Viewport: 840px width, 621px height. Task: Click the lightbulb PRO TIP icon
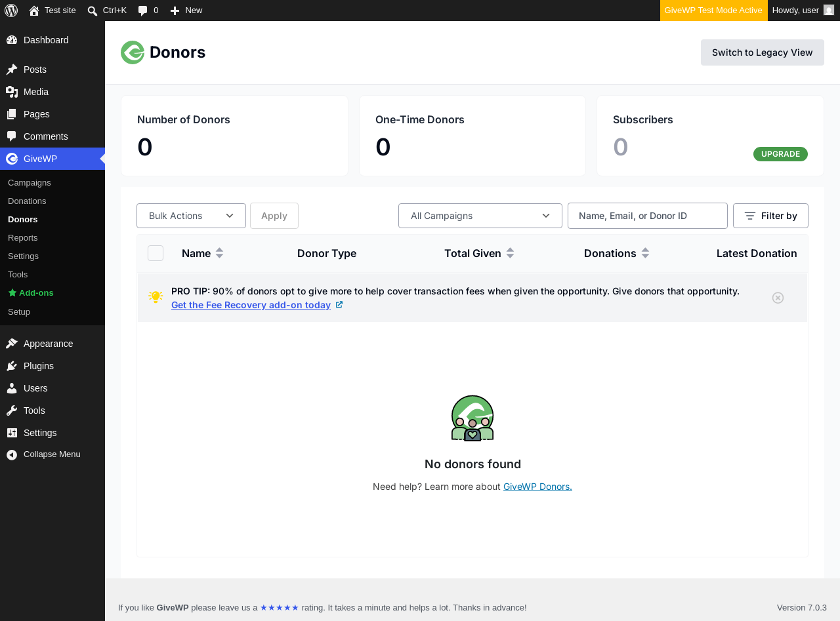(156, 297)
